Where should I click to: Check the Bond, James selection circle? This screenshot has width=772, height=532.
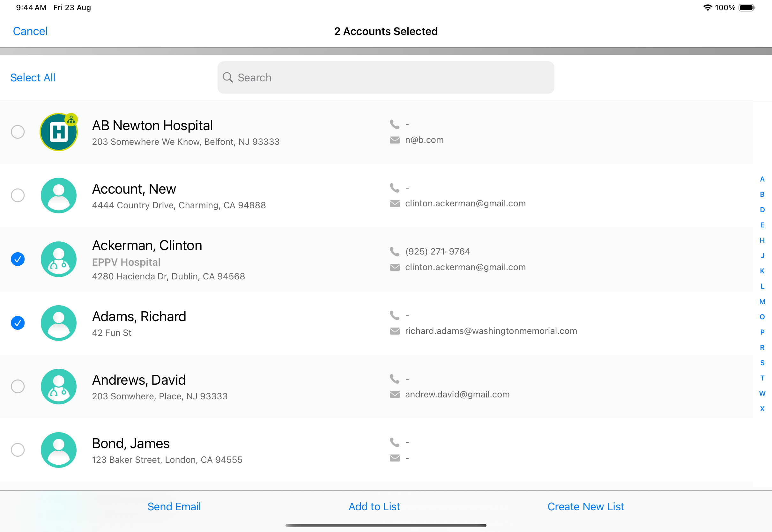[18, 450]
